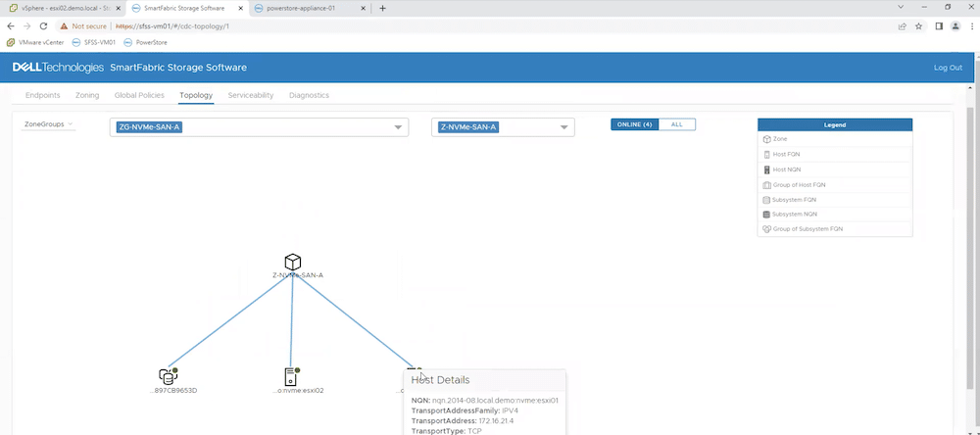Click the Host FQN legend icon
This screenshot has height=435, width=980.
(x=767, y=154)
